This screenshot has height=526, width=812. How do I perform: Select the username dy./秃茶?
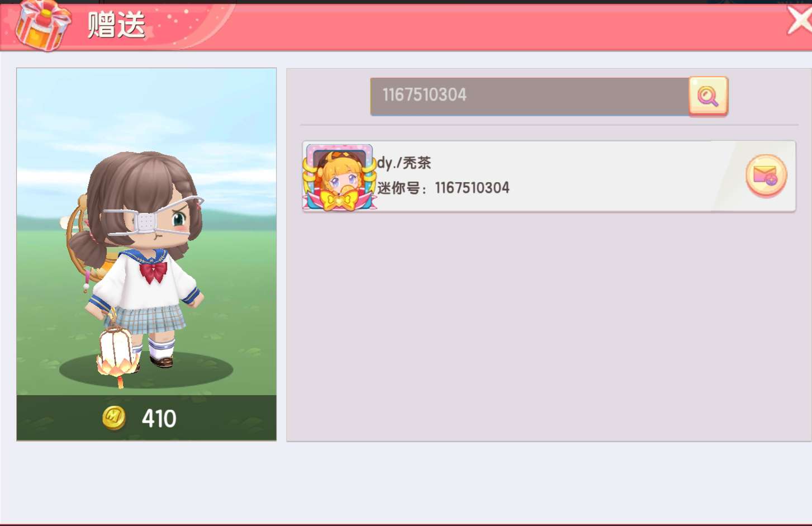[x=404, y=163]
